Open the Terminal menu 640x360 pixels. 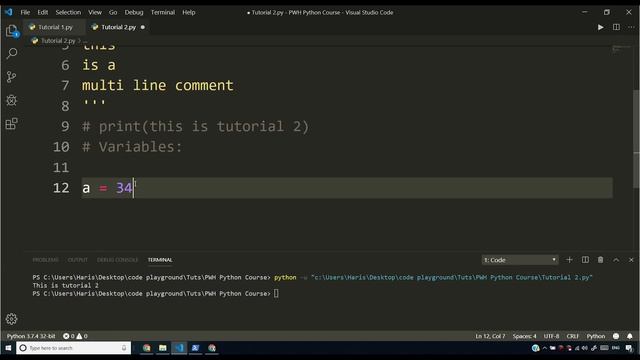click(163, 12)
